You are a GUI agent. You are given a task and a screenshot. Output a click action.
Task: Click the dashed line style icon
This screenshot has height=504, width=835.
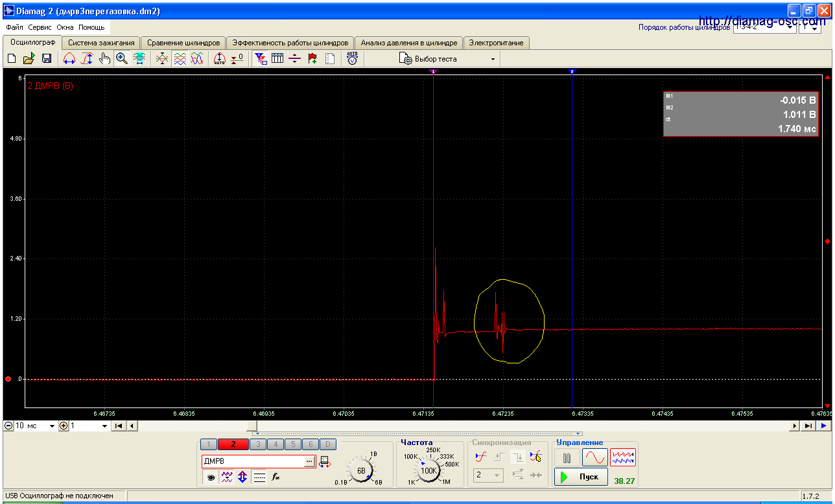[259, 477]
